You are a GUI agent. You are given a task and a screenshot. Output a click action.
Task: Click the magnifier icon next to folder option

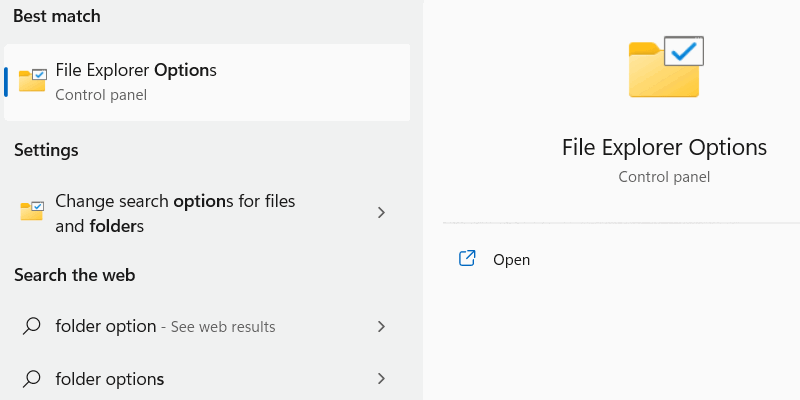click(x=32, y=326)
